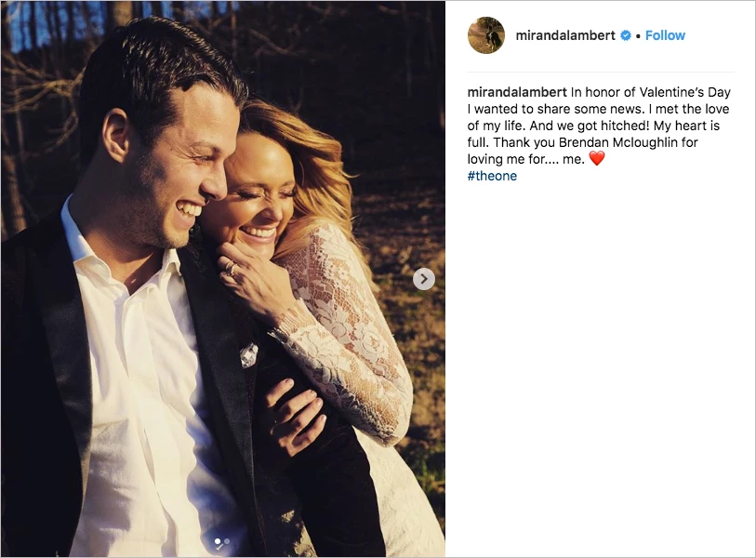756x558 pixels.
Task: Click the Follow link next to mirandalambert
Action: (665, 34)
